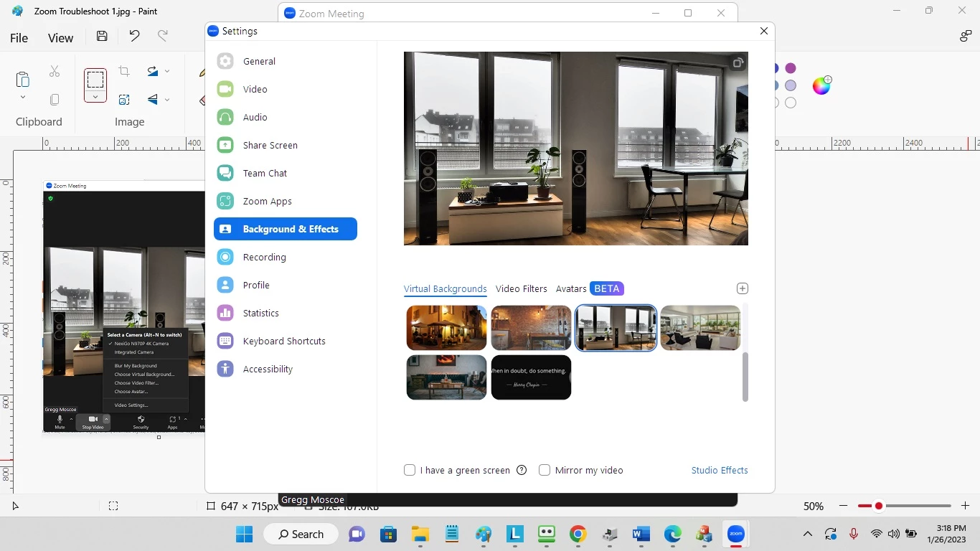Choose the night street cafe background
The width and height of the screenshot is (980, 551).
[446, 328]
